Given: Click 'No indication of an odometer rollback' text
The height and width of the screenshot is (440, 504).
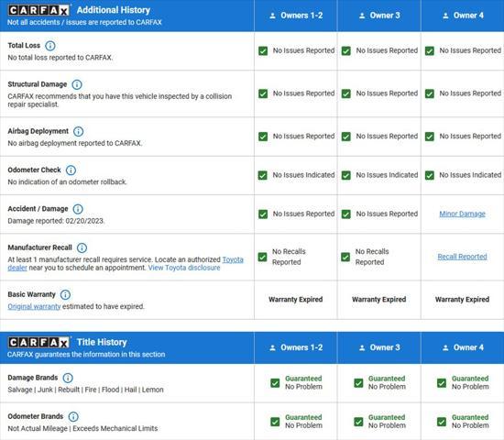Looking at the screenshot, I should [x=67, y=182].
